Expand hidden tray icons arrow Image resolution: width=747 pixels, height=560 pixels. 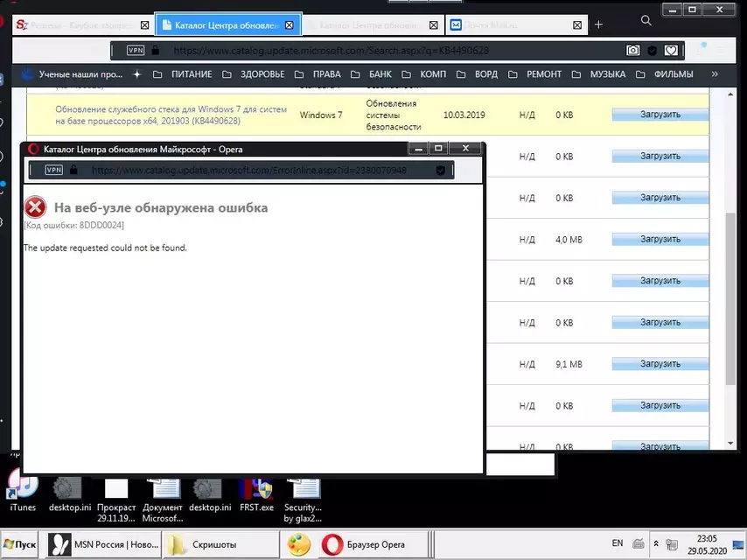click(x=656, y=543)
